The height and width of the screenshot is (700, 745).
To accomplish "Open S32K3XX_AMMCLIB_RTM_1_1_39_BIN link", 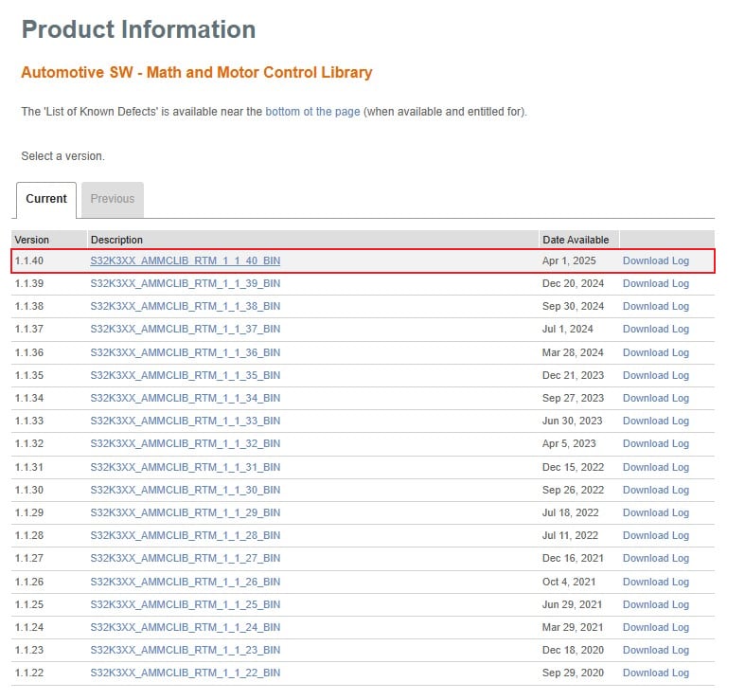I will point(186,283).
